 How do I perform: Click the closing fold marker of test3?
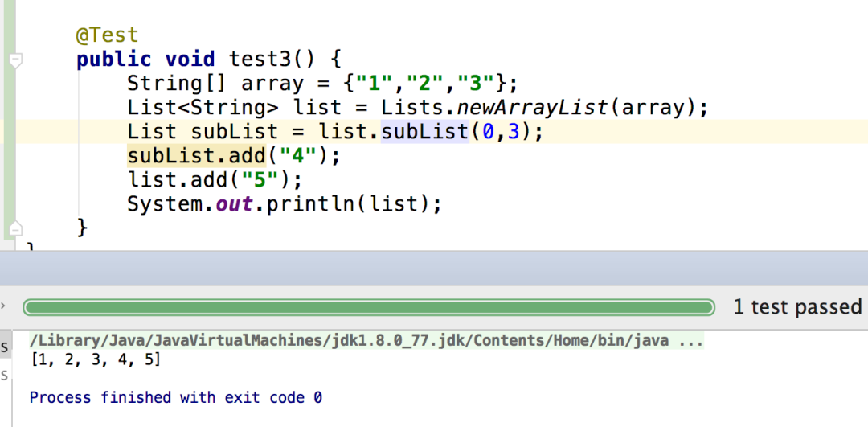16,228
